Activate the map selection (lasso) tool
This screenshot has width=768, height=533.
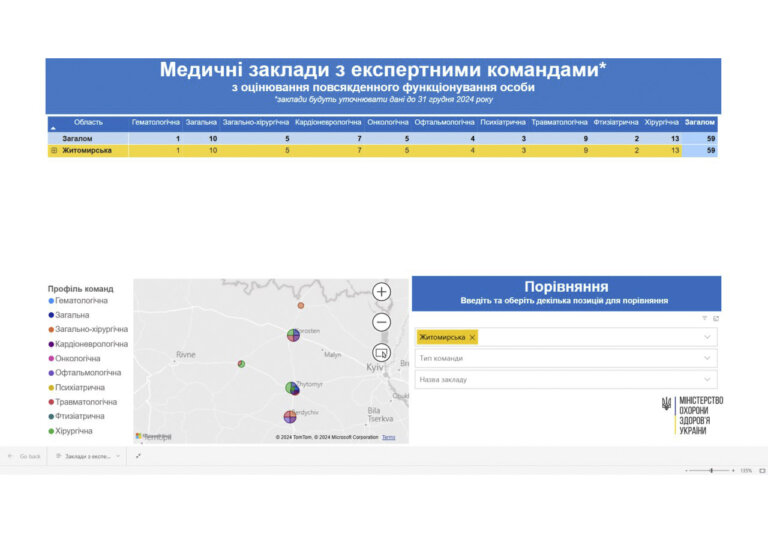click(382, 353)
